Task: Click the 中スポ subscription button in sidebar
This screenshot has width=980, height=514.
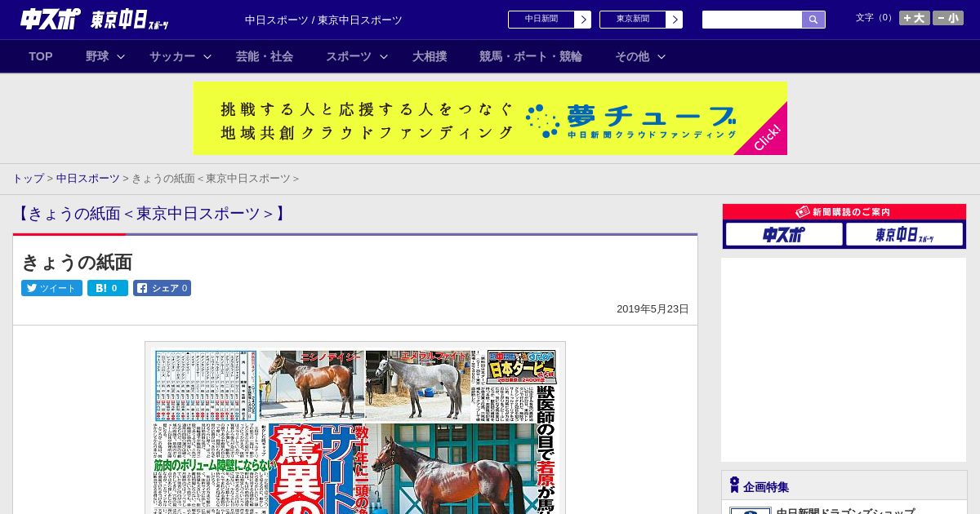Action: tap(784, 235)
